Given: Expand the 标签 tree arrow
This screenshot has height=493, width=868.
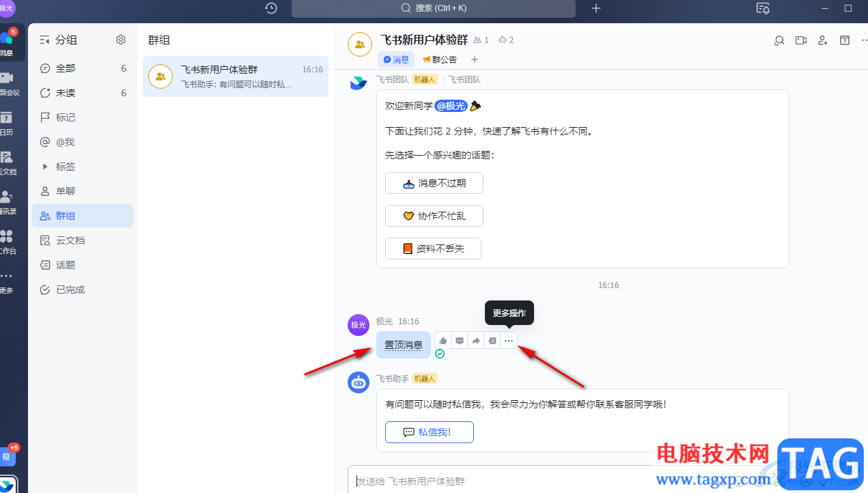Looking at the screenshot, I should [x=45, y=167].
